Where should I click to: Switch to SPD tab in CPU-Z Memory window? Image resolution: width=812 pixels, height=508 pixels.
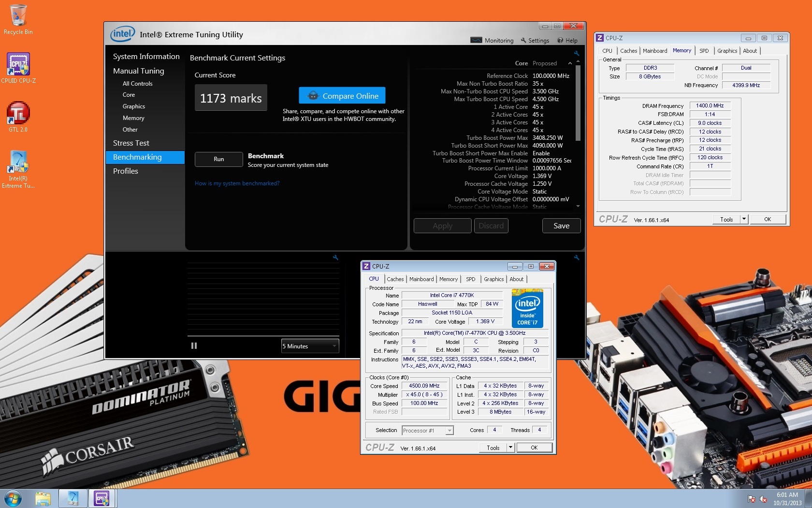pyautogui.click(x=704, y=51)
